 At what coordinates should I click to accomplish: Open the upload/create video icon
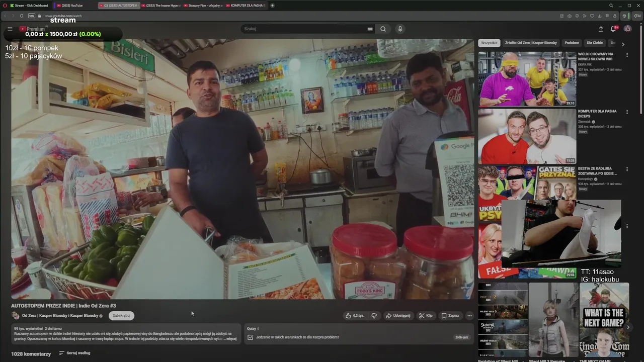tap(600, 29)
